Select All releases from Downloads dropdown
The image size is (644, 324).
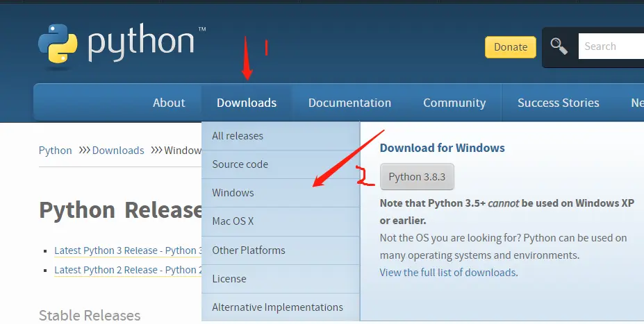[281, 136]
